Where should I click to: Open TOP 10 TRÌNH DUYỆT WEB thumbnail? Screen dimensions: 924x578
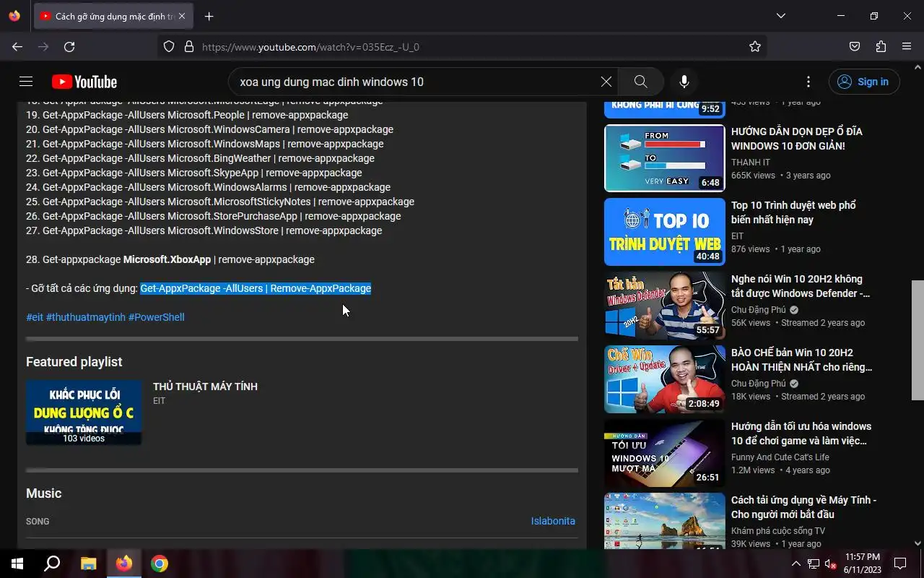pyautogui.click(x=664, y=232)
